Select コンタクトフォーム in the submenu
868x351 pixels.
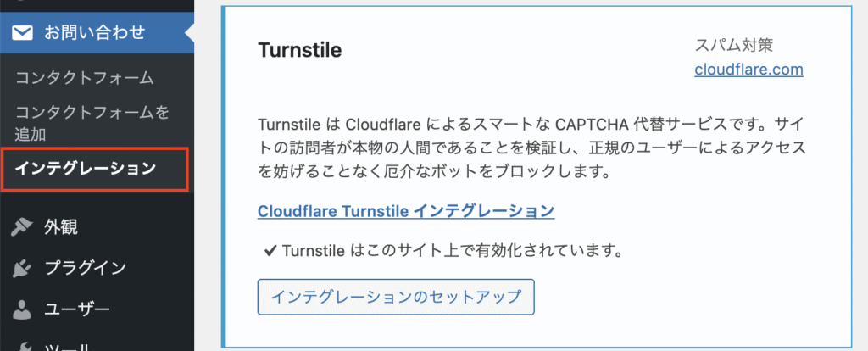(x=84, y=78)
